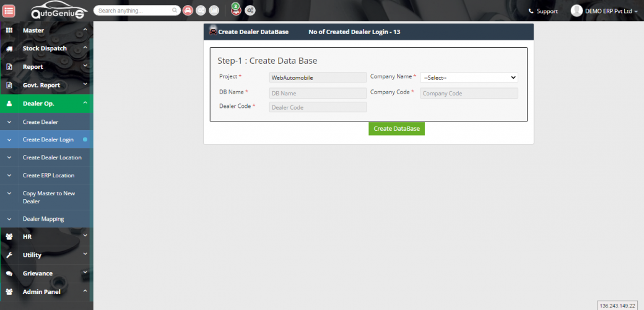Open Create ERP Location menu item
Image resolution: width=644 pixels, height=310 pixels.
(48, 175)
